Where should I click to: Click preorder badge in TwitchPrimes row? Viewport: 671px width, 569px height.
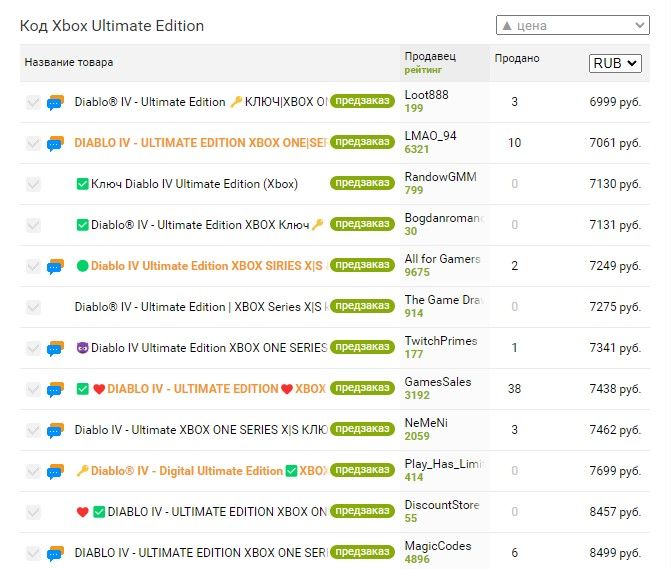tap(362, 347)
